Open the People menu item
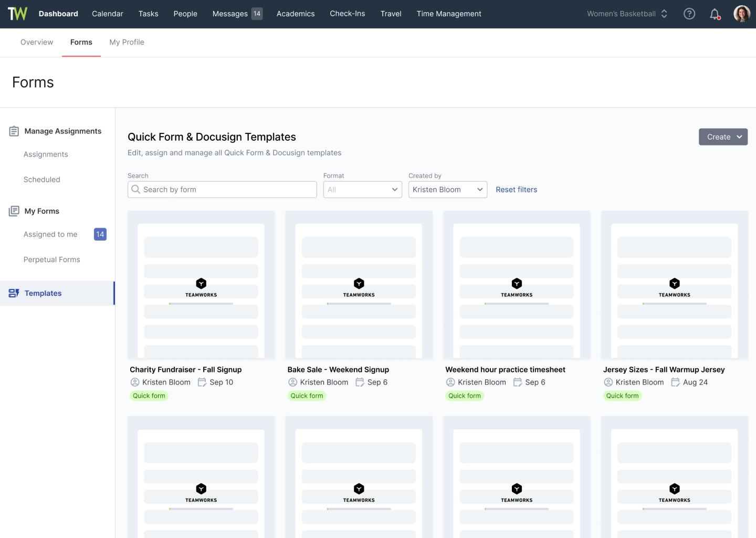Image resolution: width=756 pixels, height=538 pixels. point(185,14)
